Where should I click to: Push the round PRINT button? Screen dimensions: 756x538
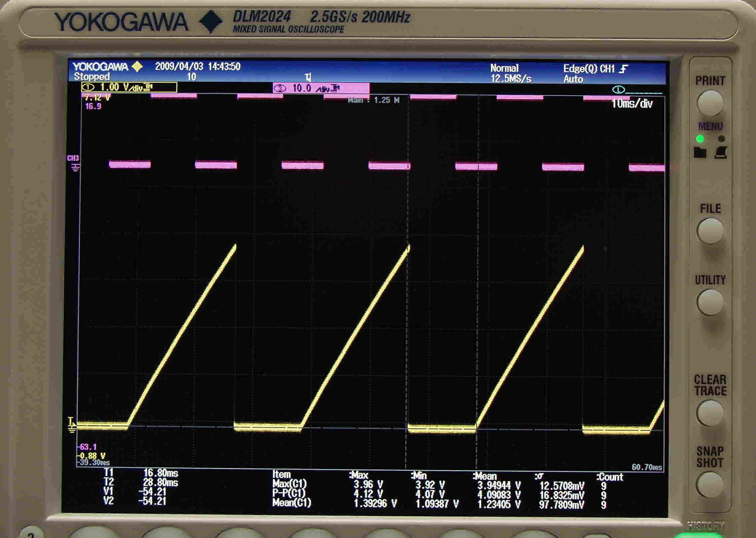(710, 103)
